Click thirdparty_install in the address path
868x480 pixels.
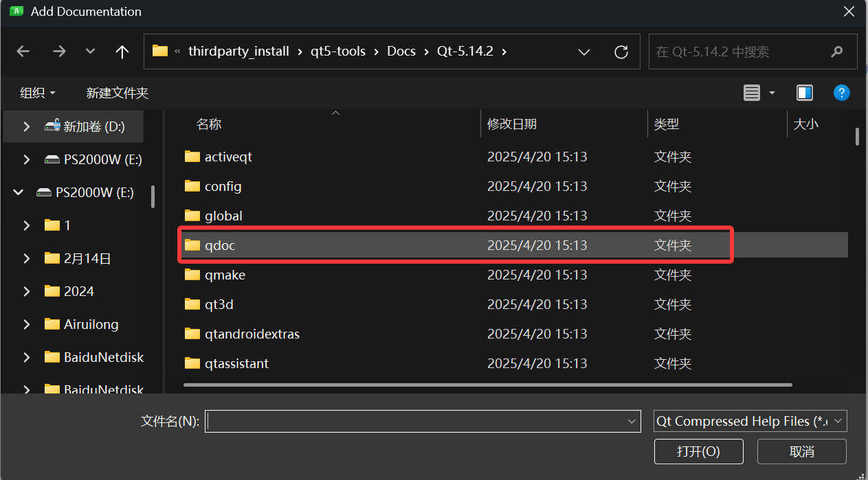point(238,52)
